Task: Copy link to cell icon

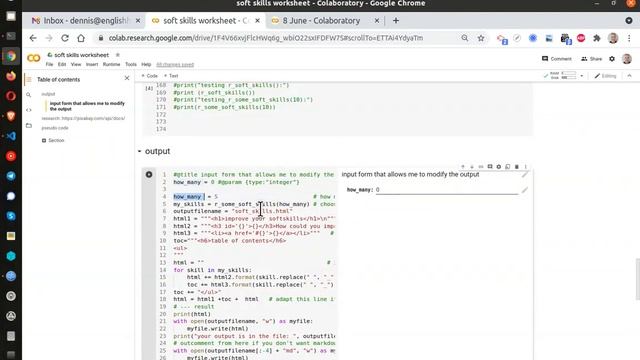Action: pos(481,167)
